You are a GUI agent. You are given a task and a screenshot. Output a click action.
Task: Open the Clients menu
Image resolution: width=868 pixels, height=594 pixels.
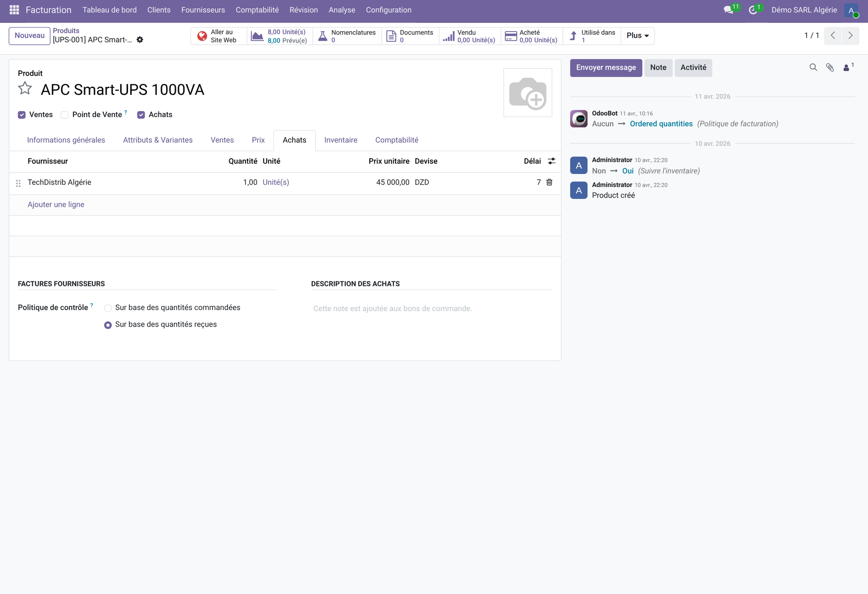(x=159, y=10)
